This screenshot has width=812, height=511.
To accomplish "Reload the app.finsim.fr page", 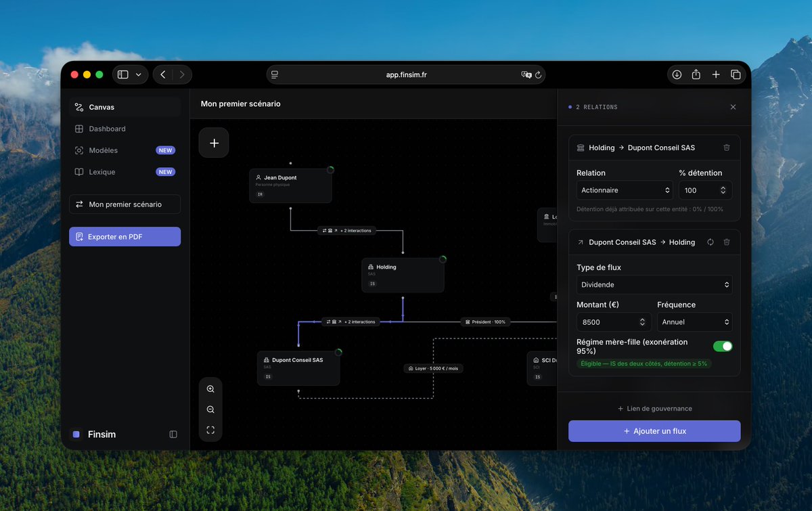I will pyautogui.click(x=538, y=75).
